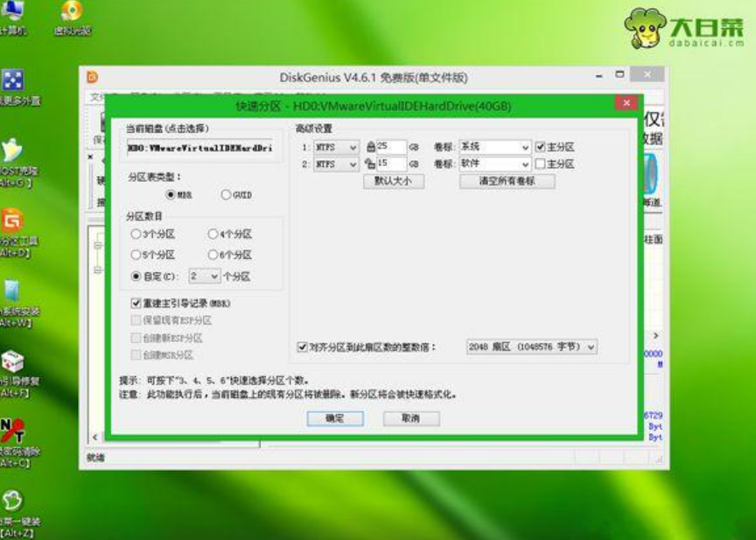The width and height of the screenshot is (756, 540).
Task: Open the 密码清除 password clear icon
Action: tap(12, 431)
